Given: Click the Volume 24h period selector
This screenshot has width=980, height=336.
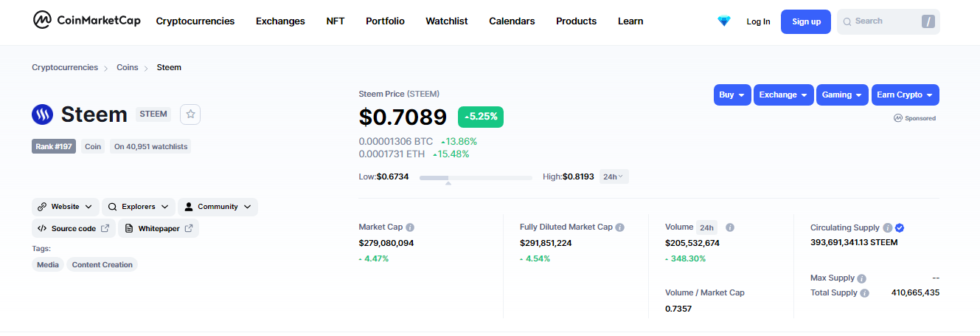Looking at the screenshot, I should 706,227.
